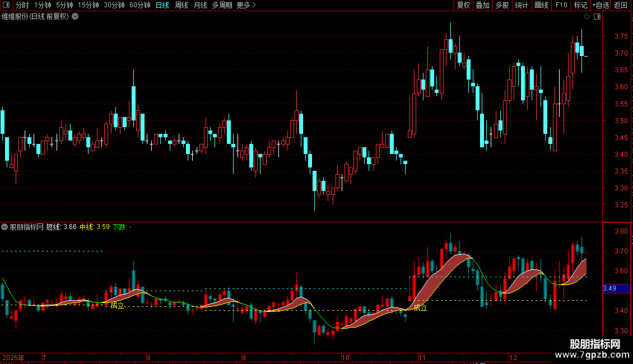
Task: Open the 多股 multi-stock view
Action: 502,5
